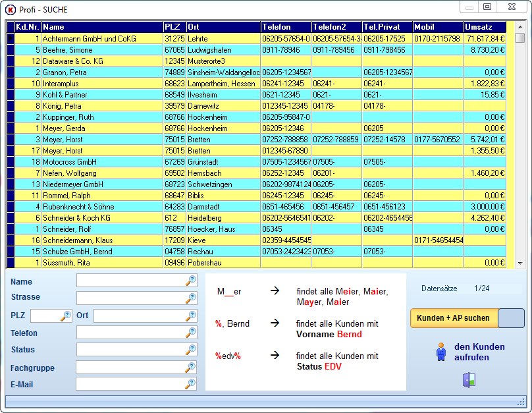Click the Tel.Privat column header
The height and width of the screenshot is (413, 532).
coord(387,27)
